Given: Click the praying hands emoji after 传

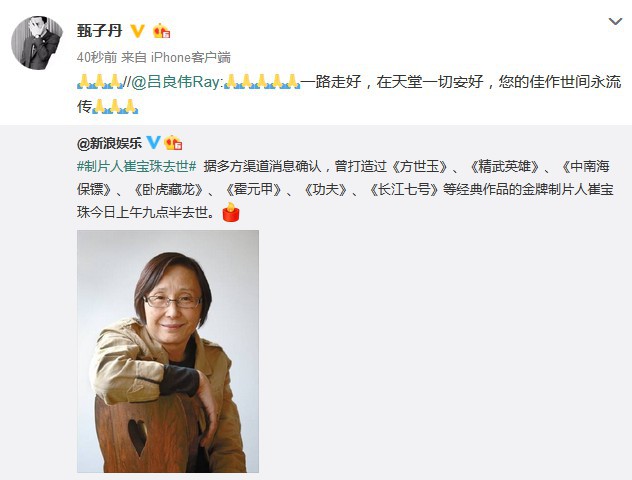Looking at the screenshot, I should (x=115, y=106).
